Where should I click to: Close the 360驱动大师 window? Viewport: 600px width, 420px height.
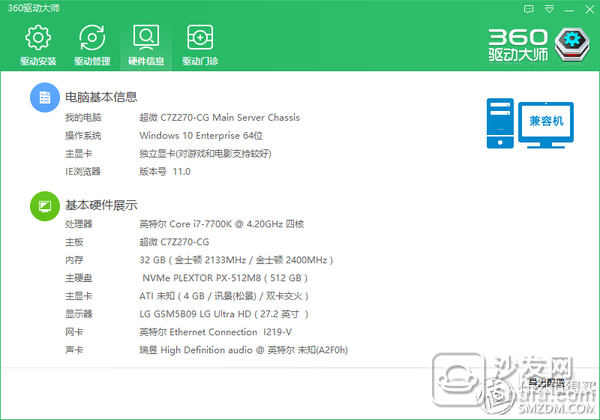(590, 10)
